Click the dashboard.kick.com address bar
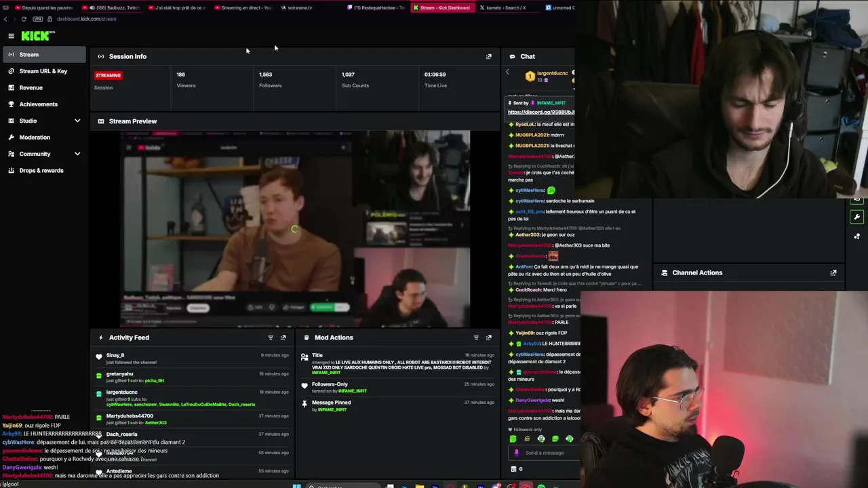868x488 pixels. pos(87,19)
